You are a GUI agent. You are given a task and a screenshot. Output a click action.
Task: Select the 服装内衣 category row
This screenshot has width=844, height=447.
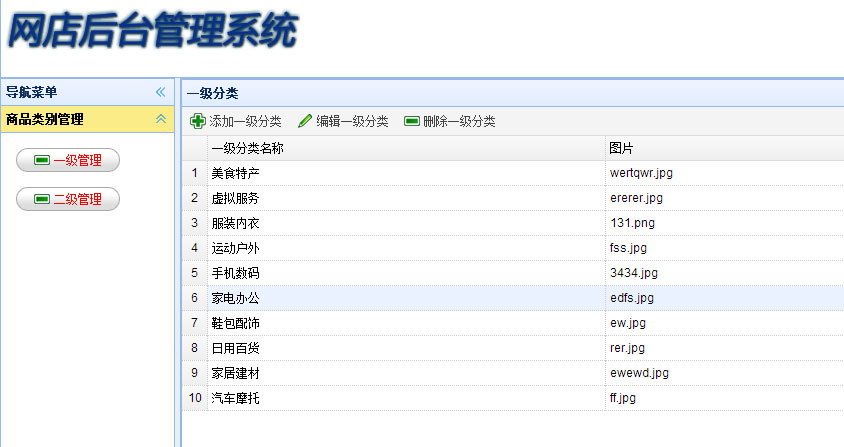click(x=236, y=223)
